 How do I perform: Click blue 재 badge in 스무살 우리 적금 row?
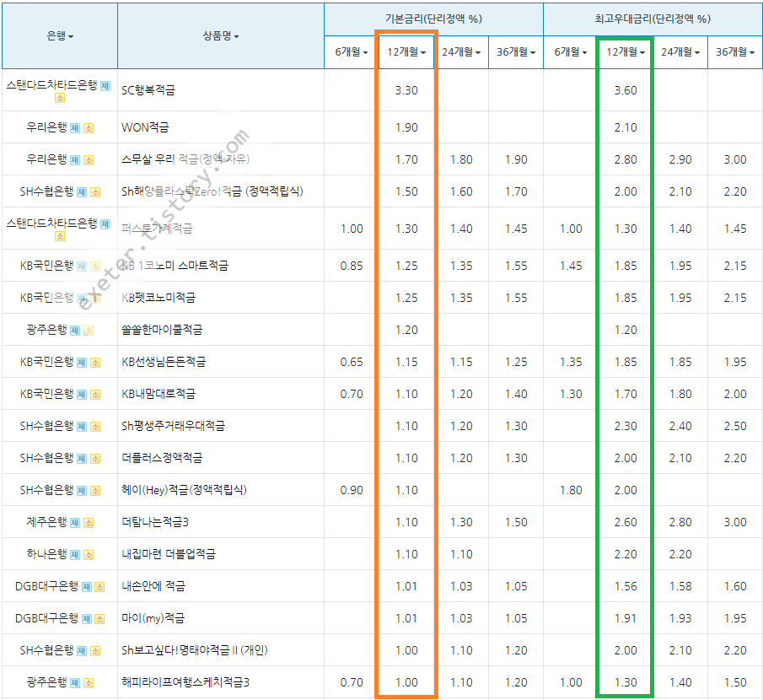(x=75, y=160)
